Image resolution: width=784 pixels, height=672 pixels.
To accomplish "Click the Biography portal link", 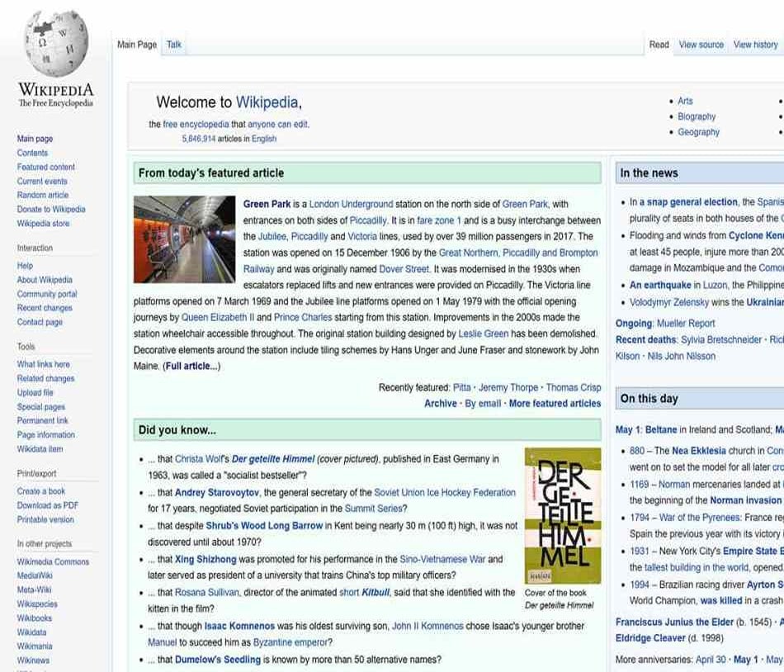I will click(x=697, y=116).
